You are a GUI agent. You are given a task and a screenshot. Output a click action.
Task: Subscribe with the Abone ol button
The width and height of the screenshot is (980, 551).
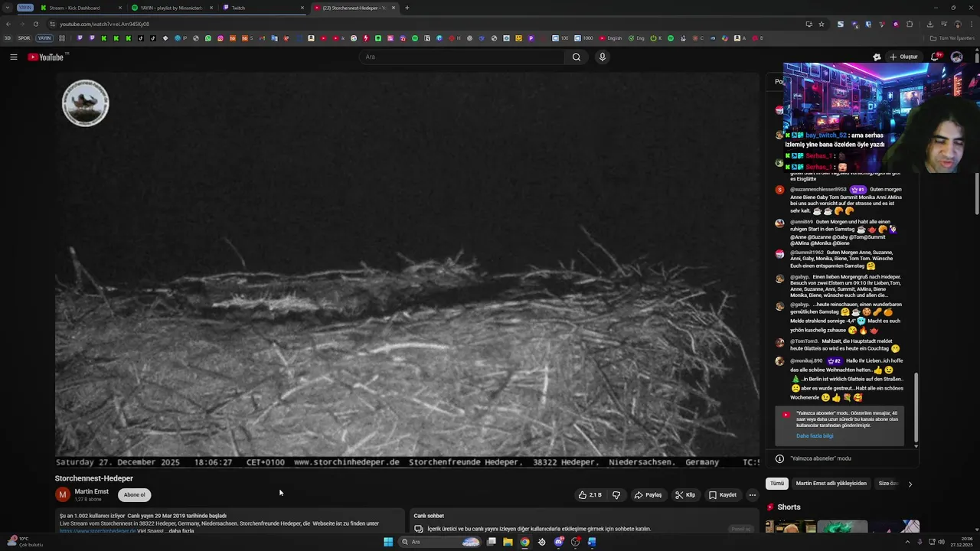coord(134,495)
